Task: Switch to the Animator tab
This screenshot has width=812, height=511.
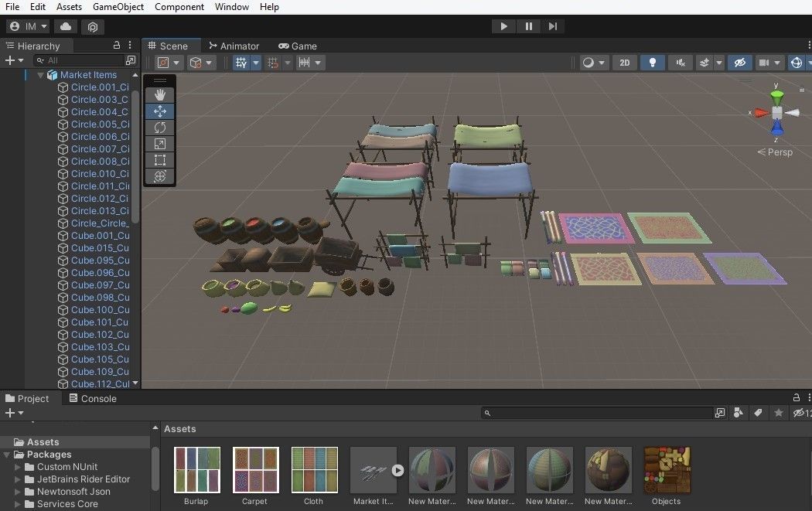Action: pos(234,46)
